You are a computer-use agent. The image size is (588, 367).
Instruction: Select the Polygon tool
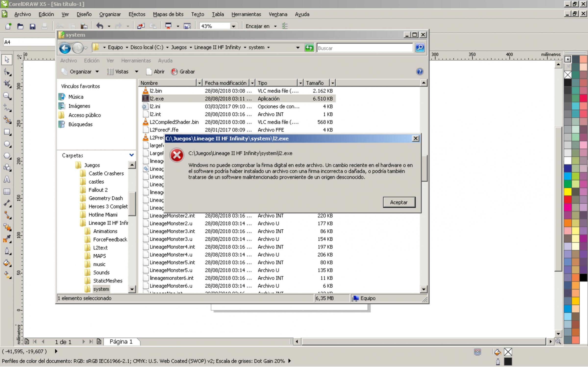point(7,156)
